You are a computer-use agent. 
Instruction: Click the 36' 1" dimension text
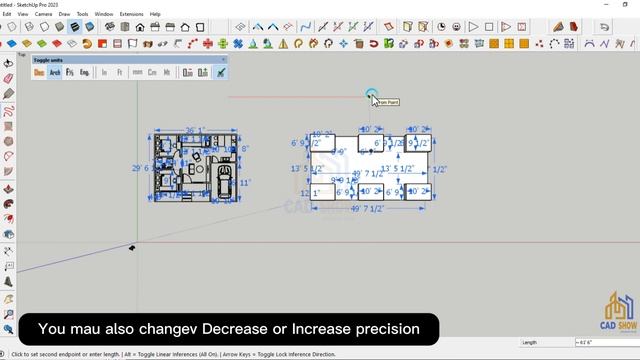click(195, 131)
